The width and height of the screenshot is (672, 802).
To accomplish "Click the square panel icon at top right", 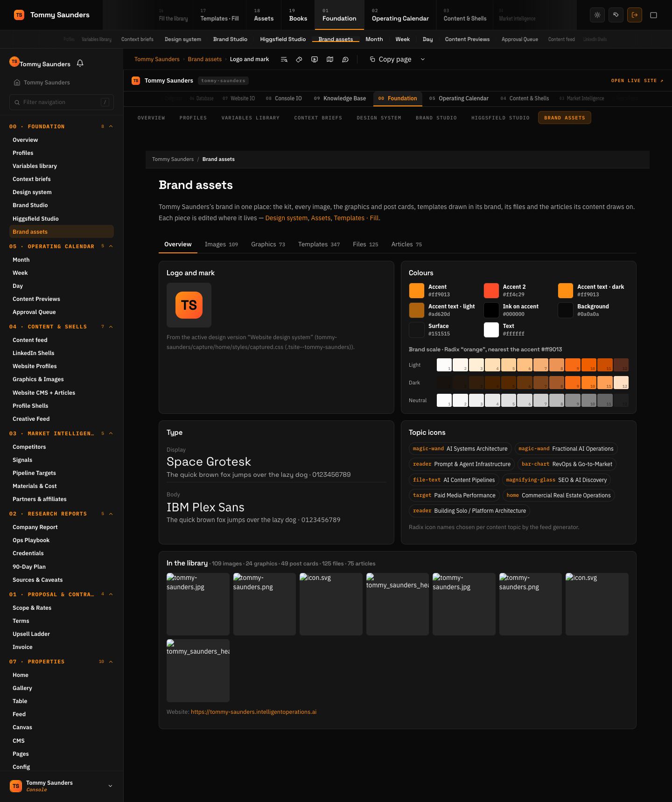I will click(x=653, y=15).
